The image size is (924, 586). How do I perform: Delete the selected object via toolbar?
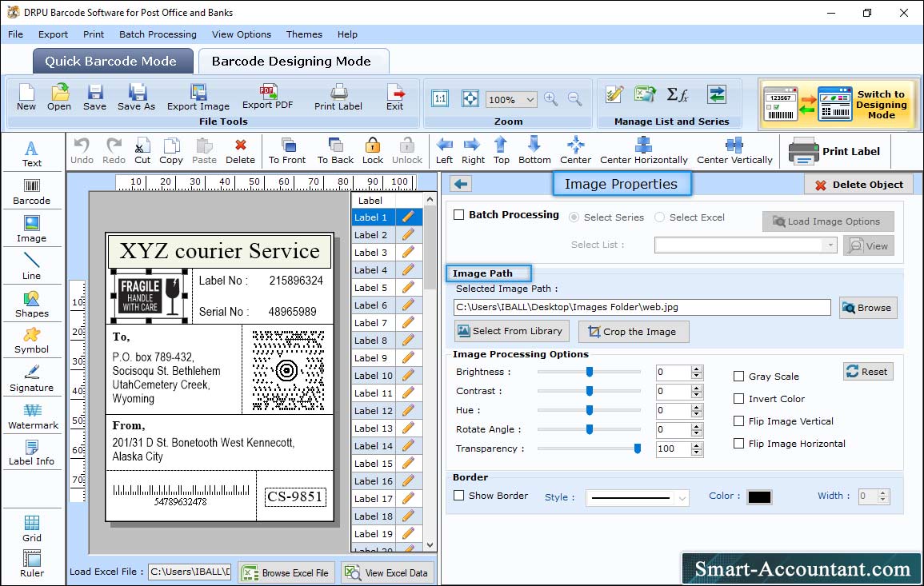241,151
